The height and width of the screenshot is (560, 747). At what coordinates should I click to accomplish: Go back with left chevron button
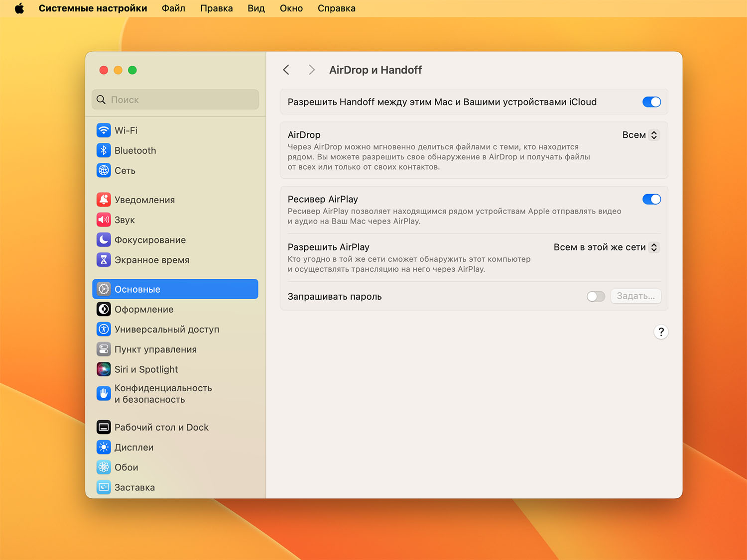click(x=286, y=70)
